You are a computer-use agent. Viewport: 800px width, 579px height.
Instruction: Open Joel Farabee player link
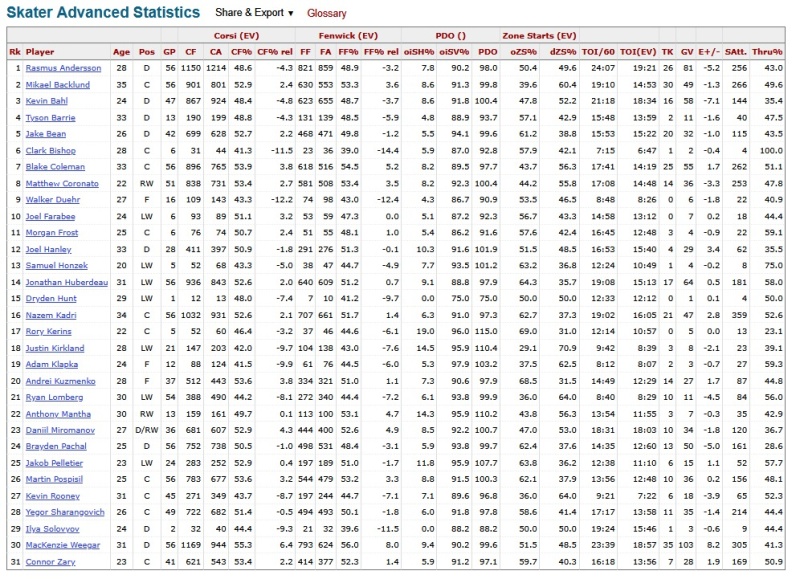pyautogui.click(x=50, y=216)
